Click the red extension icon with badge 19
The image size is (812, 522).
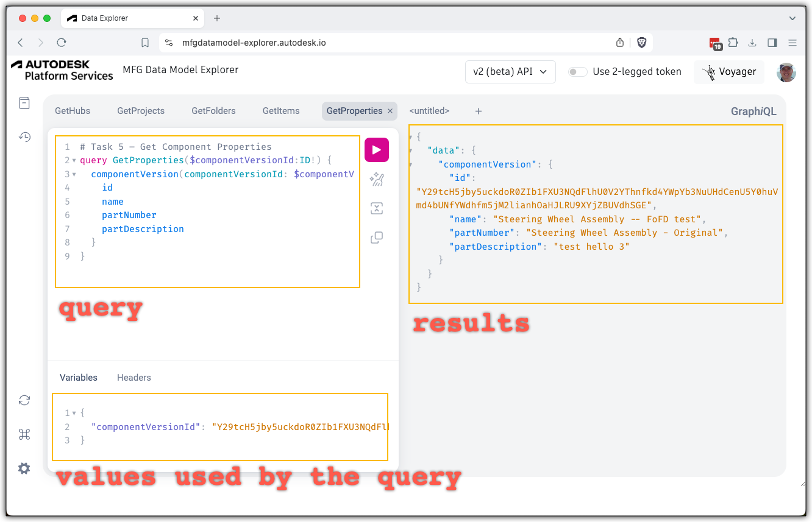tap(715, 43)
